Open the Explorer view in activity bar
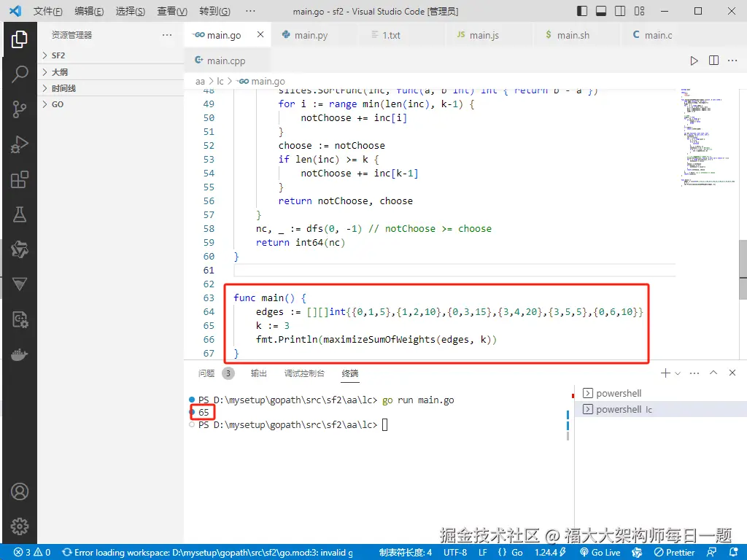 (x=19, y=39)
